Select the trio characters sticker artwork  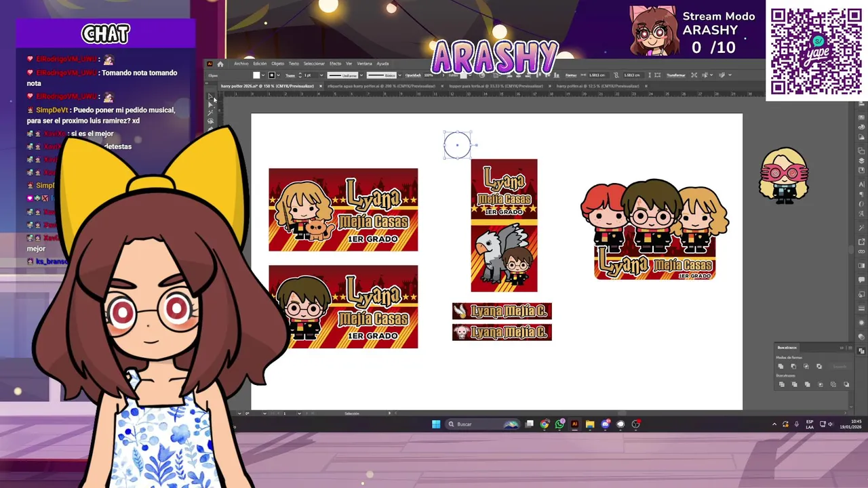[655, 230]
